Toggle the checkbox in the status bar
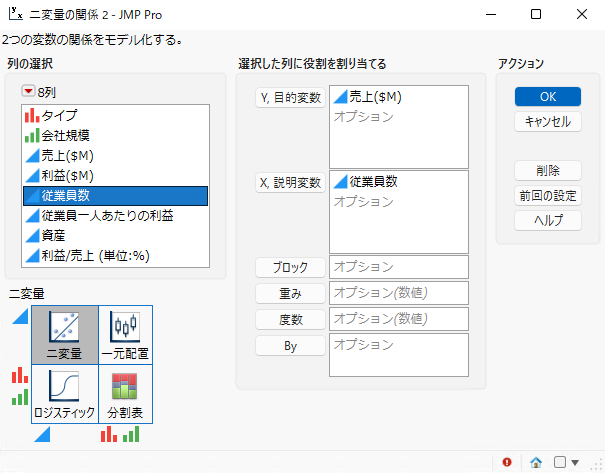Screen dimensions: 605x473 coord(560,462)
